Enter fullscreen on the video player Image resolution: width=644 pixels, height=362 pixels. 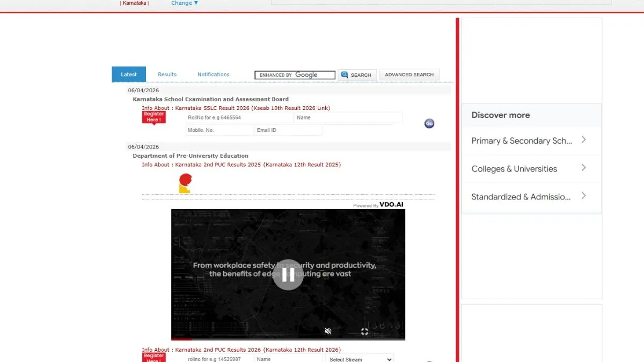pos(364,331)
